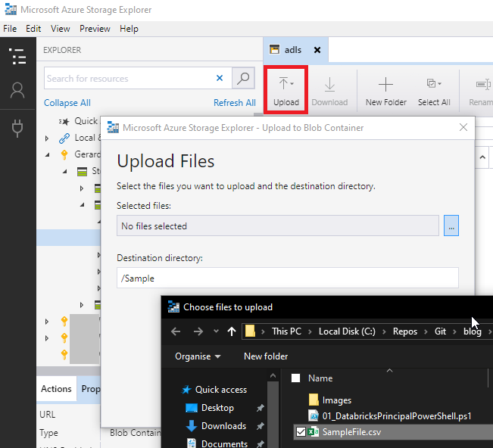Click the New Folder toolbar button
Screen dimensions: 493x448
coord(385,90)
